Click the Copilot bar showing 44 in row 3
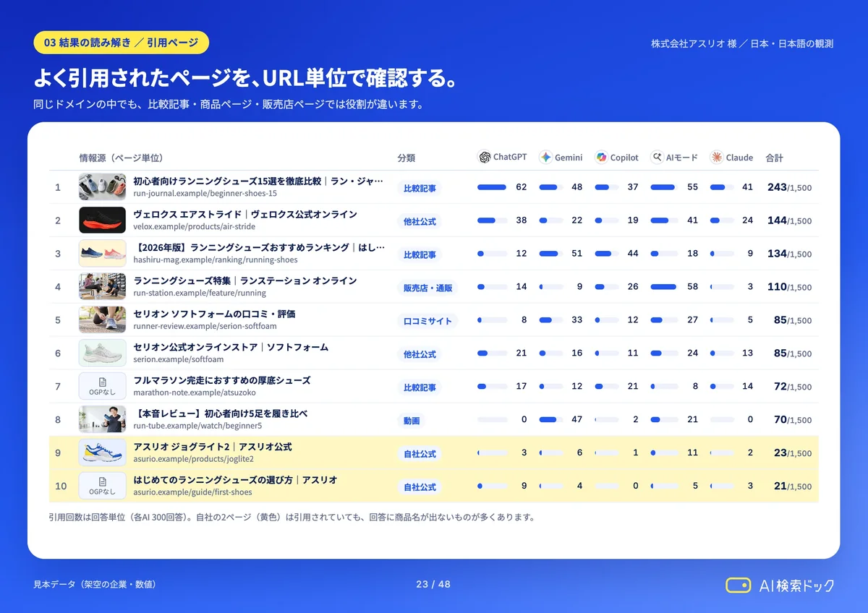 coord(607,254)
